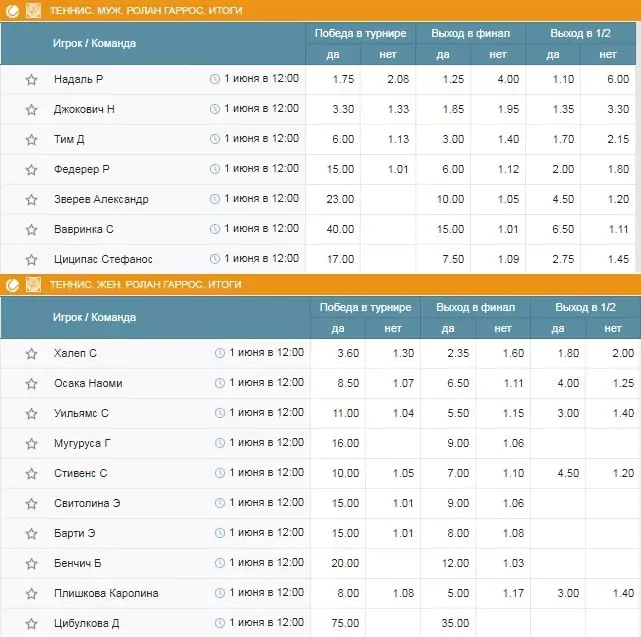
Task: Click star beside Барти Э
Action: 31,533
